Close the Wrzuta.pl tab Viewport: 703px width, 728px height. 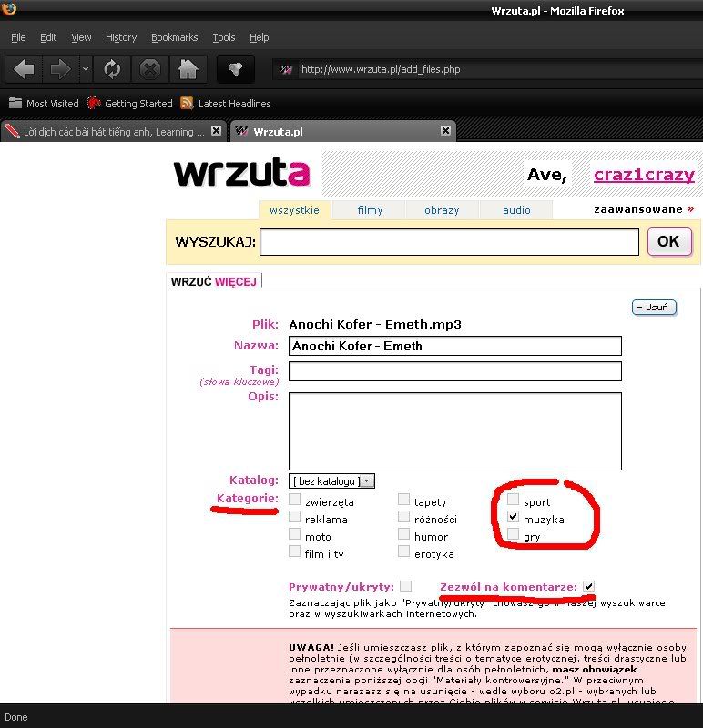pos(445,131)
